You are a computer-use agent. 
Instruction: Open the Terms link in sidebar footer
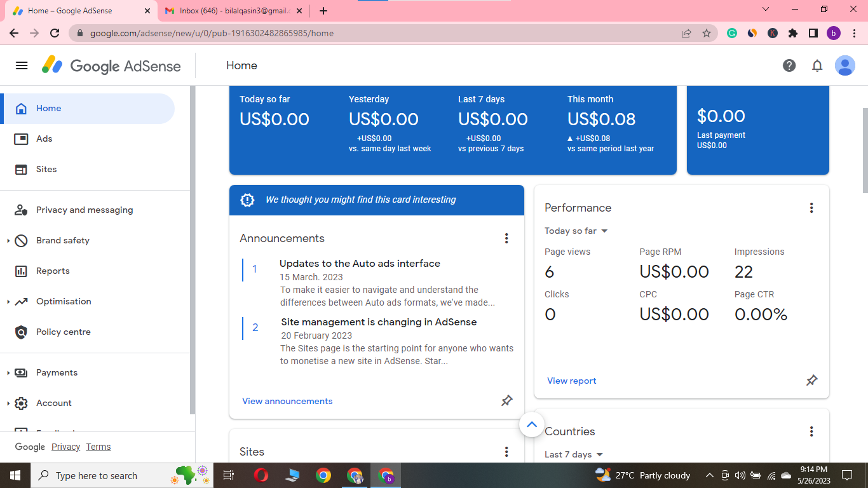(98, 447)
